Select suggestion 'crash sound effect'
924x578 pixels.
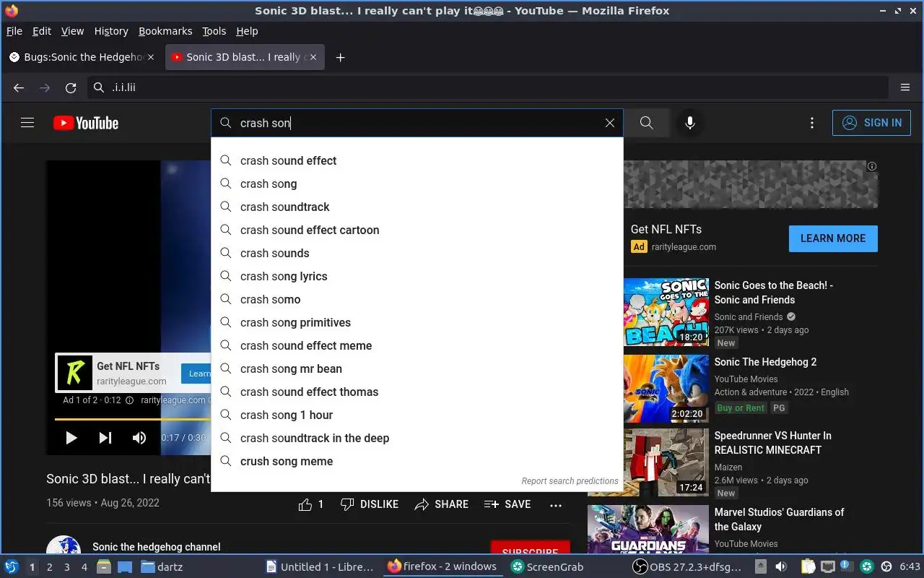pos(417,160)
